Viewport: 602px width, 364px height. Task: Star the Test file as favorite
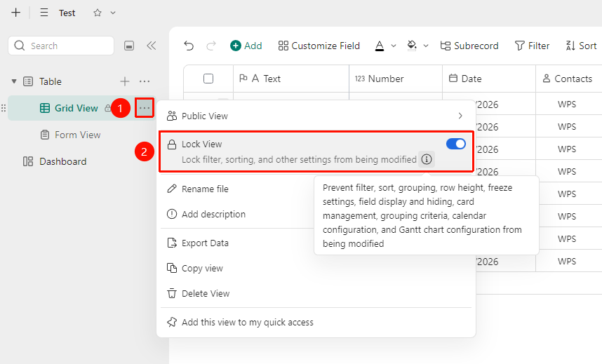pyautogui.click(x=98, y=13)
